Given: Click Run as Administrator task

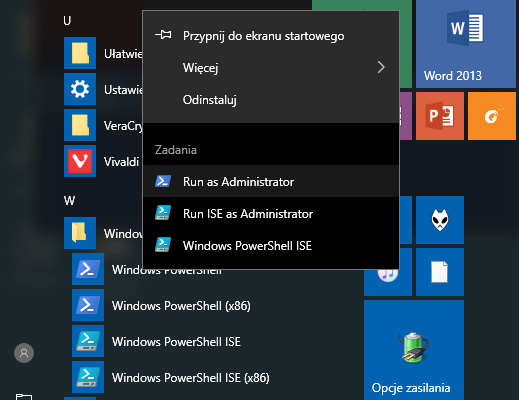Looking at the screenshot, I should click(271, 182).
